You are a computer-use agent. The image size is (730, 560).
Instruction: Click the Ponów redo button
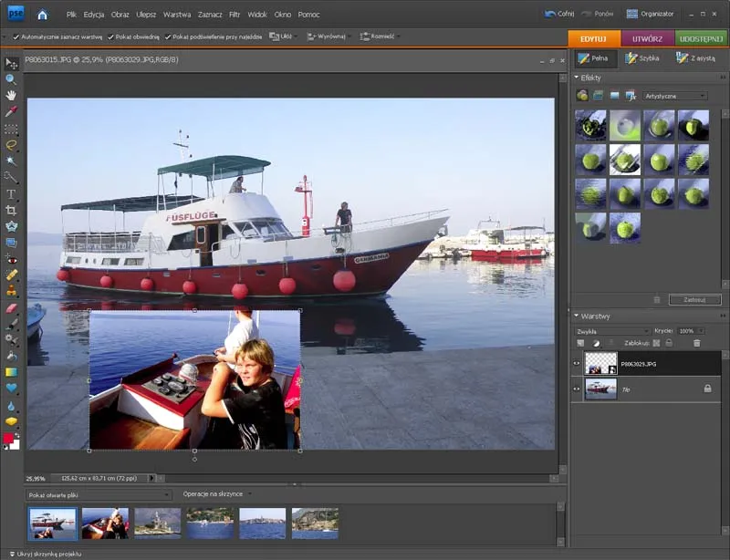pos(598,14)
